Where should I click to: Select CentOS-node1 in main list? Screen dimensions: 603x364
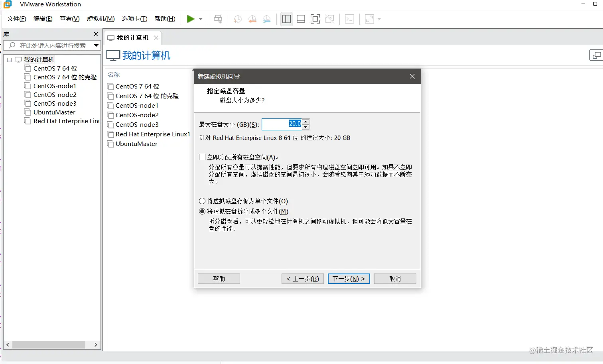point(137,106)
